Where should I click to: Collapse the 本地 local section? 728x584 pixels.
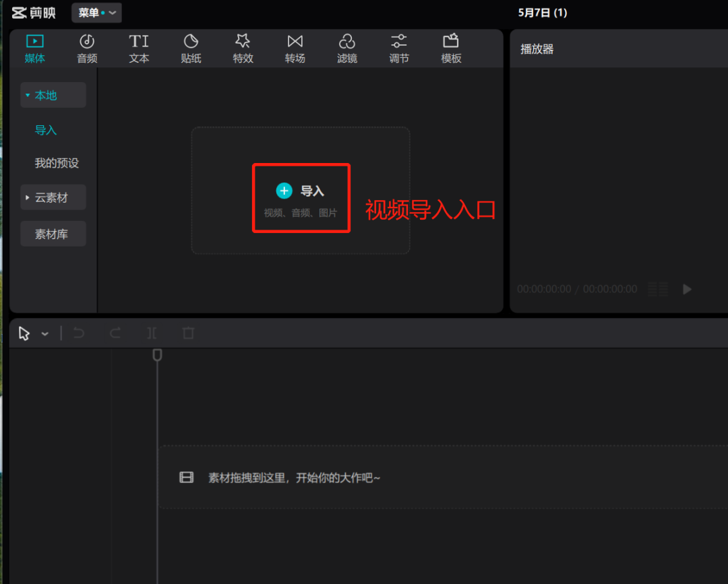[x=53, y=96]
